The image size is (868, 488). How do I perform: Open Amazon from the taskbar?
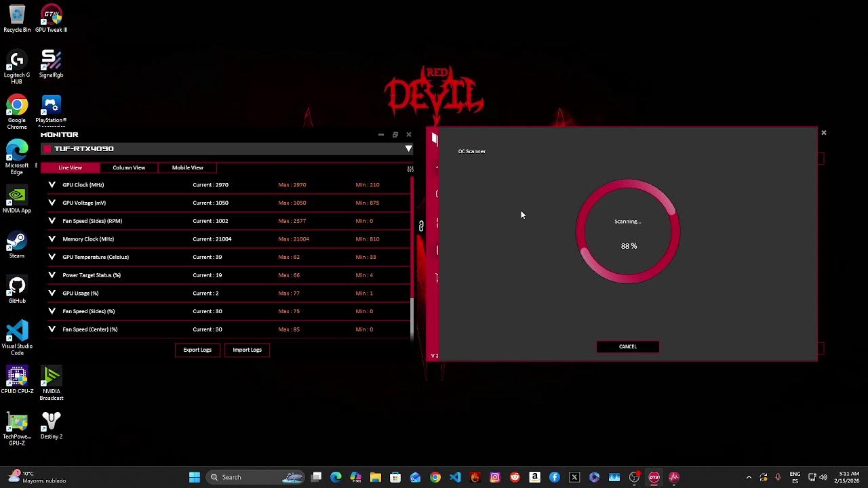pos(535,477)
